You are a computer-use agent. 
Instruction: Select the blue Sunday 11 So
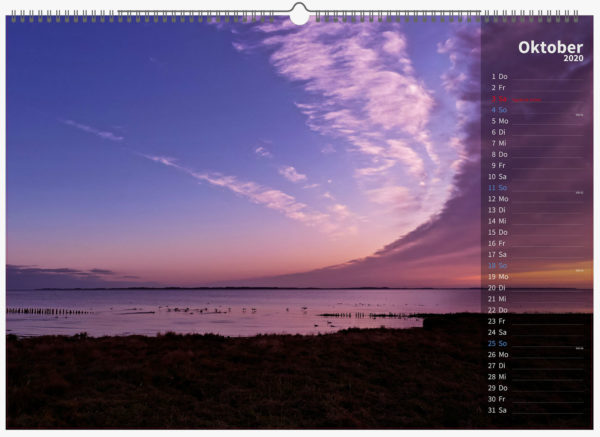498,188
